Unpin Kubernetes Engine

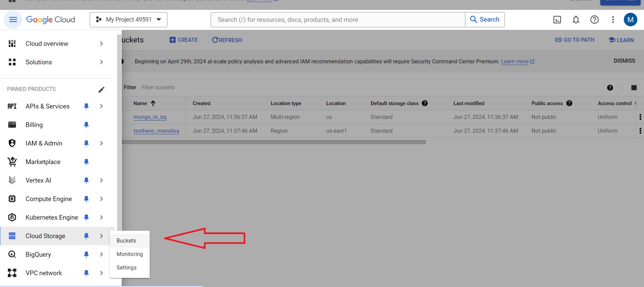tap(86, 218)
